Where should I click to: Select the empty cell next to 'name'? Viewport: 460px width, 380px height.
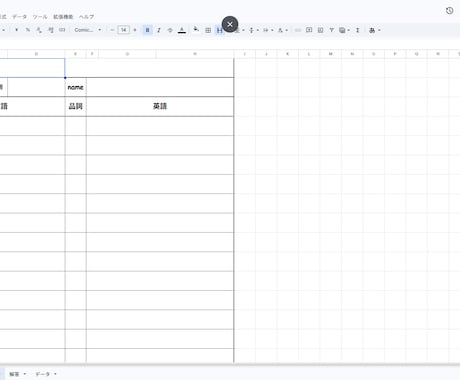[160, 87]
